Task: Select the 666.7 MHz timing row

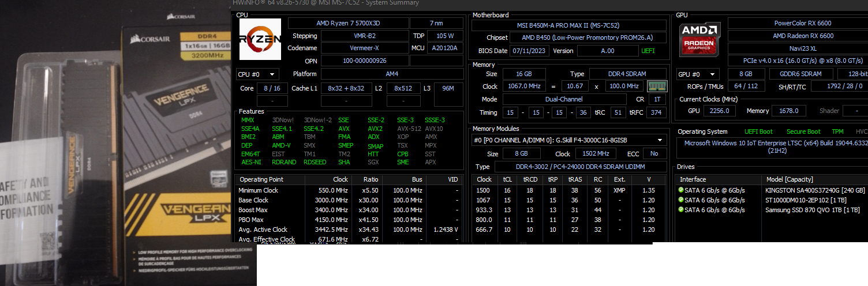Action: (x=570, y=229)
